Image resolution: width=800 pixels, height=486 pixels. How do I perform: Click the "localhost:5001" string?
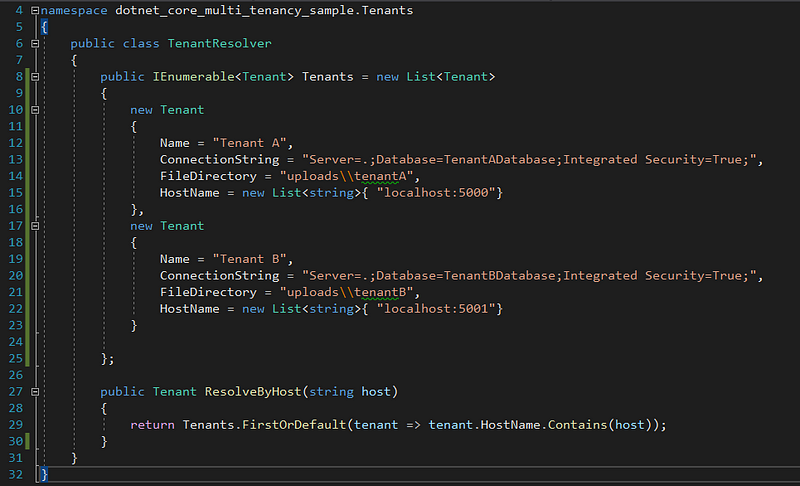tap(436, 309)
